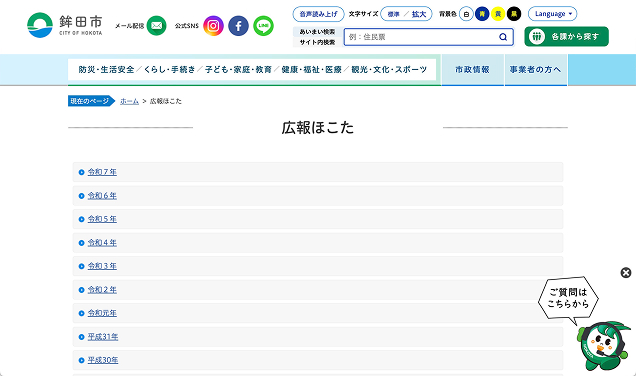
Task: Click the bullet icon beside 令和元年
Action: (82, 314)
